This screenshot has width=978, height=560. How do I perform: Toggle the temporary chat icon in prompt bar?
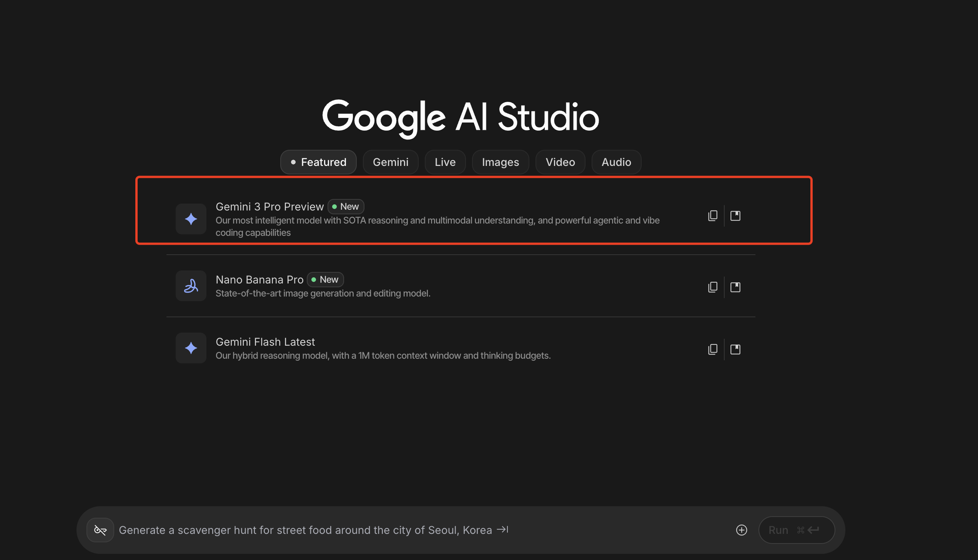coord(100,530)
